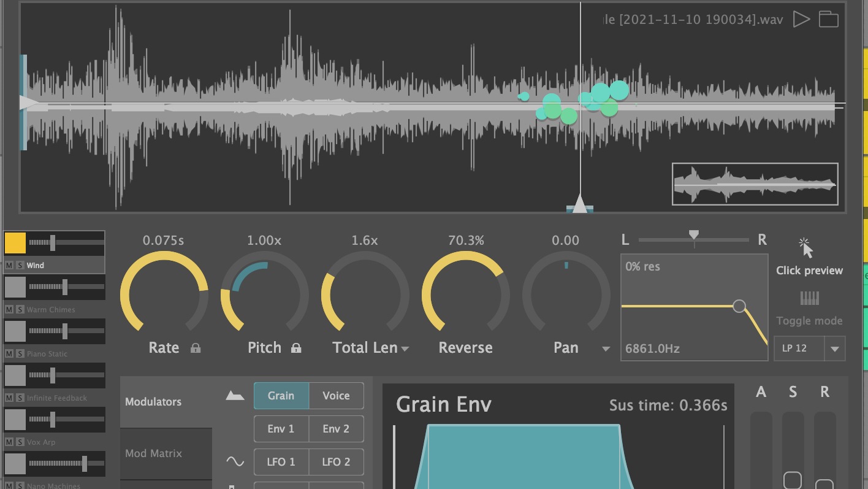Select the Env 1 modulator
Viewport: 868px width, 489px height.
click(281, 429)
